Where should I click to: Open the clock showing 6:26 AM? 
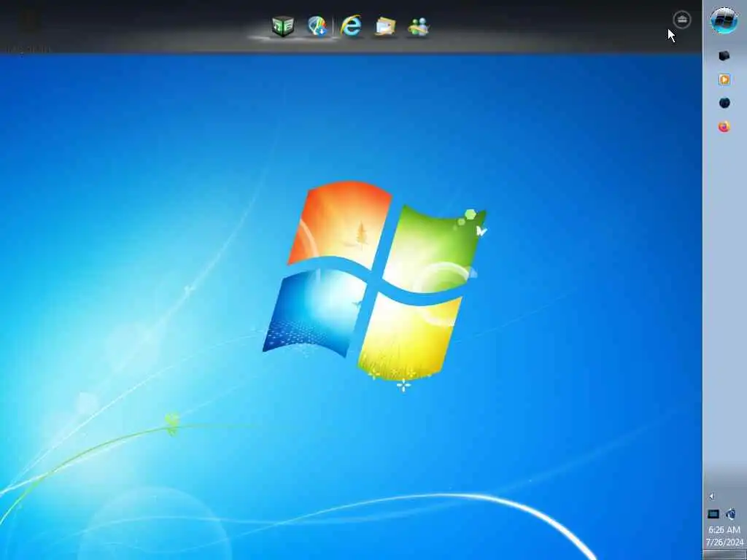[x=724, y=529]
